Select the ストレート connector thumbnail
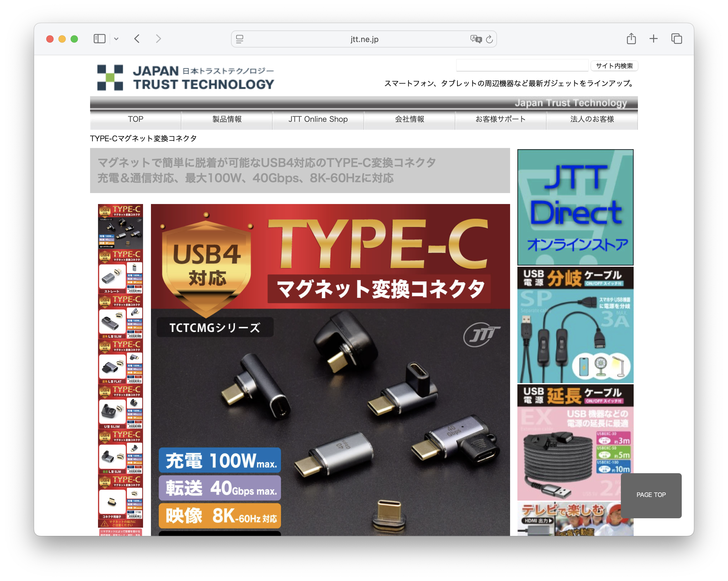Viewport: 728px width, 581px height. [121, 272]
